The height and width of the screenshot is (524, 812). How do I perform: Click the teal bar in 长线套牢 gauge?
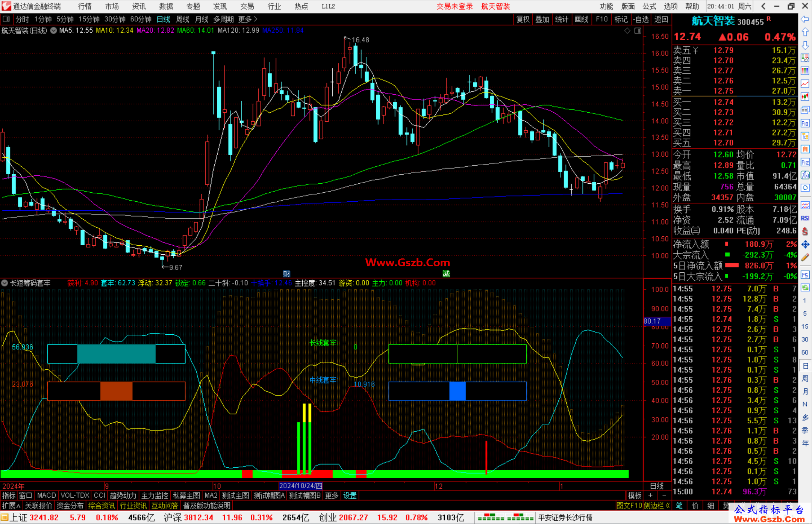pos(116,354)
